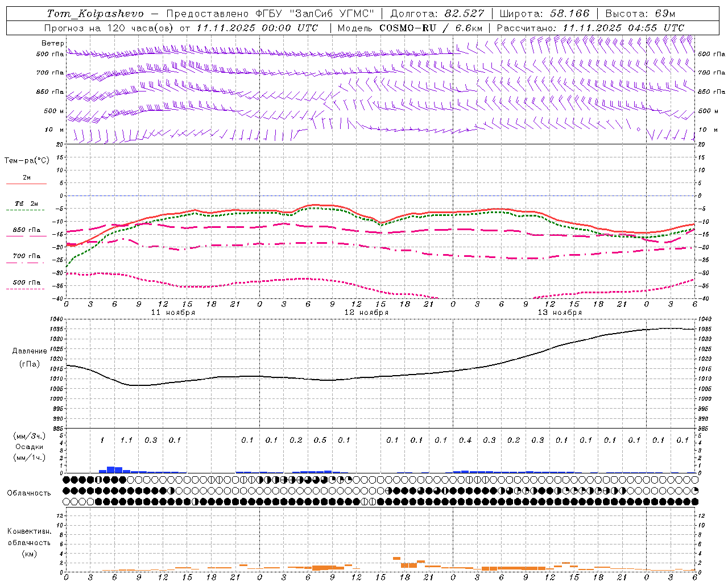This screenshot has height=582, width=728.
Task: Click the (км) convective cloud unit label
Action: [30, 554]
